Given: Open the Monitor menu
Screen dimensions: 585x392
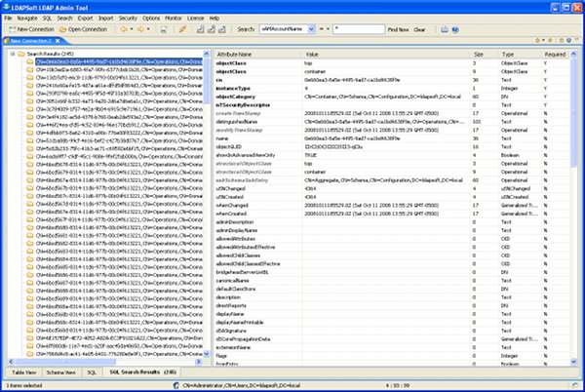Looking at the screenshot, I should coord(174,18).
